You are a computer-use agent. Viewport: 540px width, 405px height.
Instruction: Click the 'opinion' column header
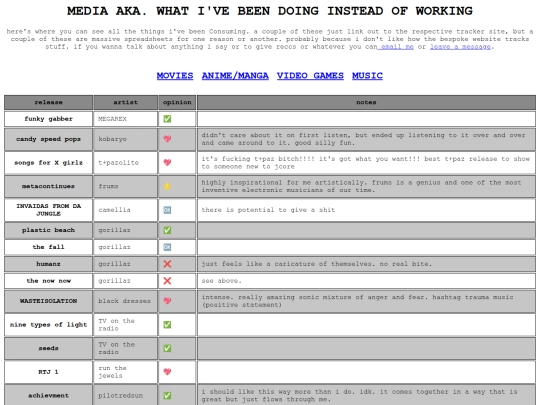coord(177,102)
